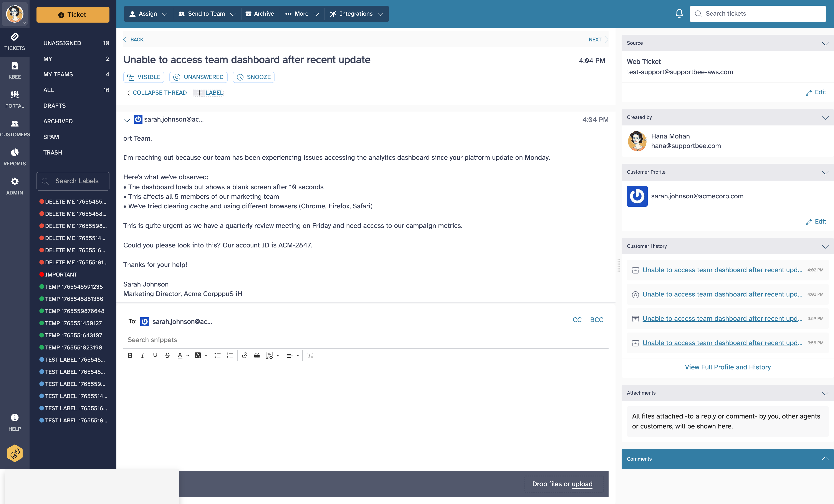Screen dimensions: 834x504
Task: Click the notifications bell icon
Action: [679, 13]
